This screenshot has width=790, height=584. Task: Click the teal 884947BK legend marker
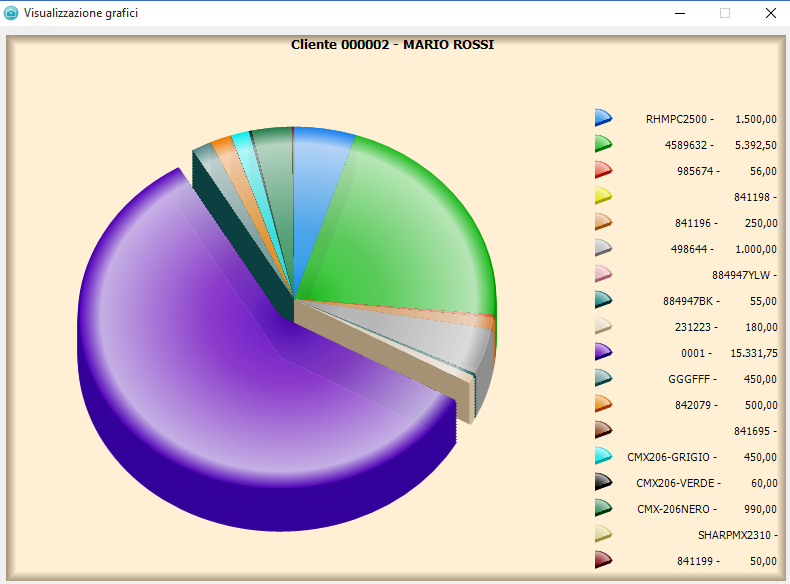pos(603,300)
